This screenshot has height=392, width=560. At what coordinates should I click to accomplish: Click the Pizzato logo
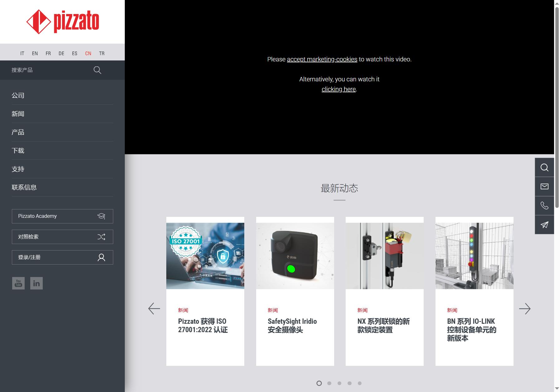(63, 22)
